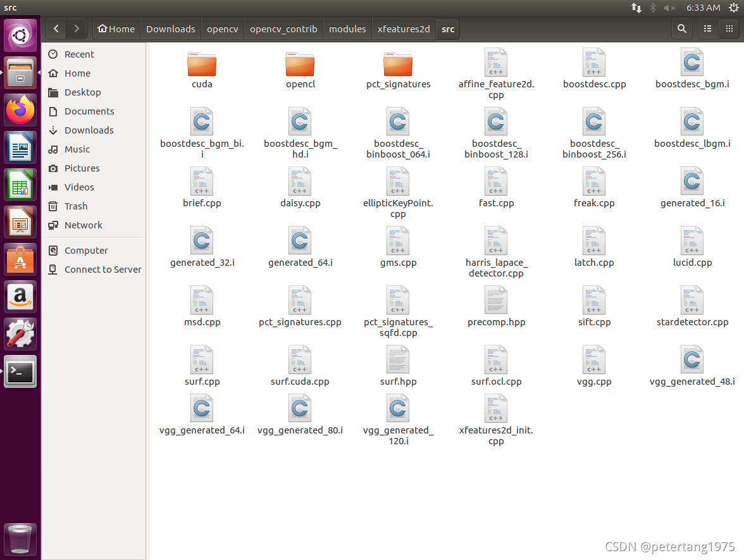
Task: Open Amazon launcher in the dock
Action: [20, 297]
